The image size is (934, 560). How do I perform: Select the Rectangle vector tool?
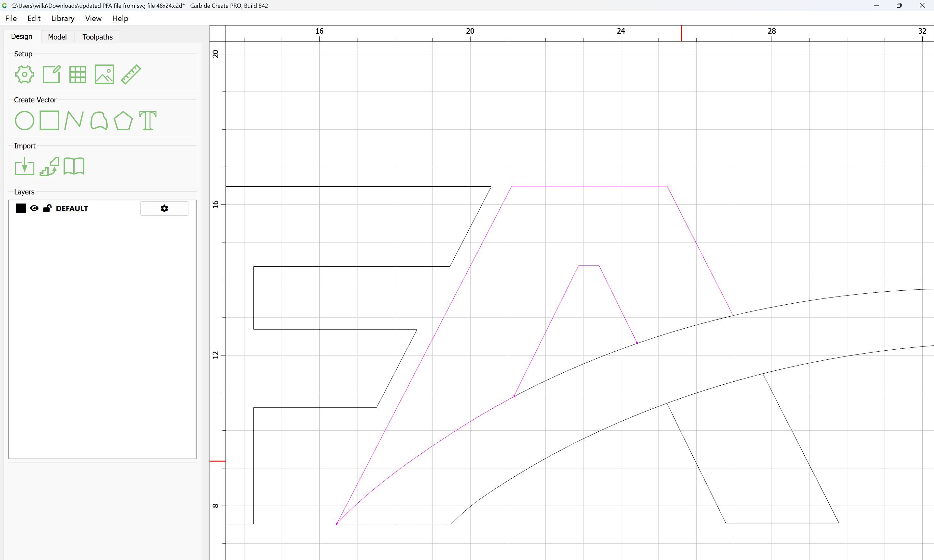pos(49,121)
